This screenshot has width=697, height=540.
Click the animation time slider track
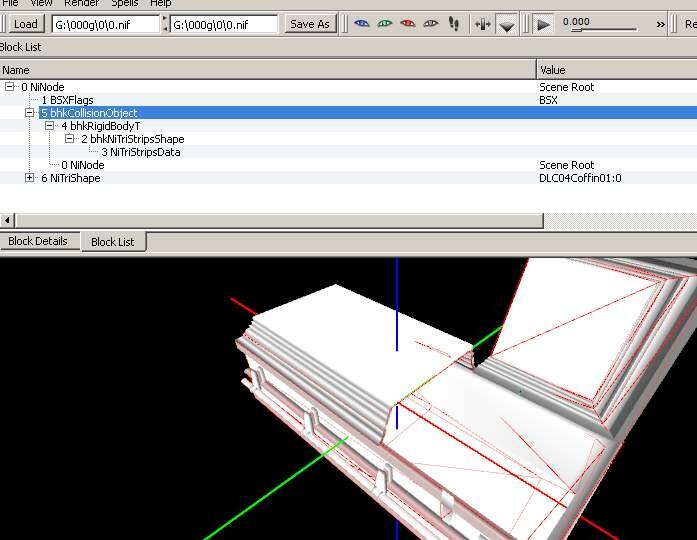604,30
